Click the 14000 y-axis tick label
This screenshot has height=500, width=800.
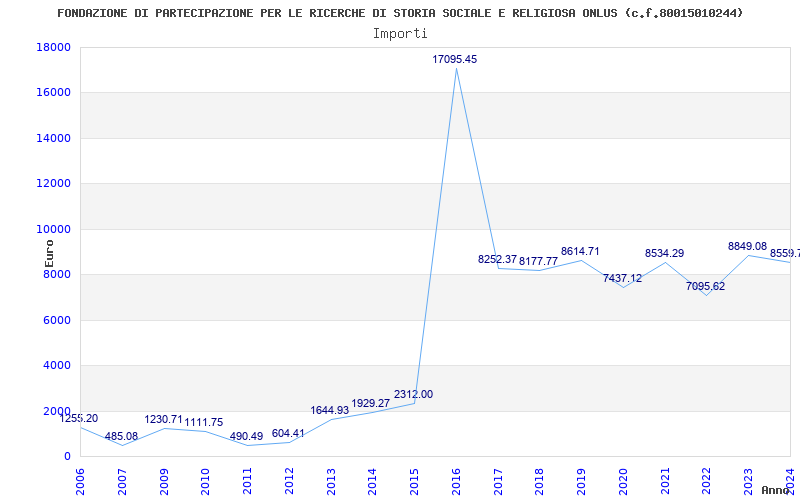(x=54, y=138)
